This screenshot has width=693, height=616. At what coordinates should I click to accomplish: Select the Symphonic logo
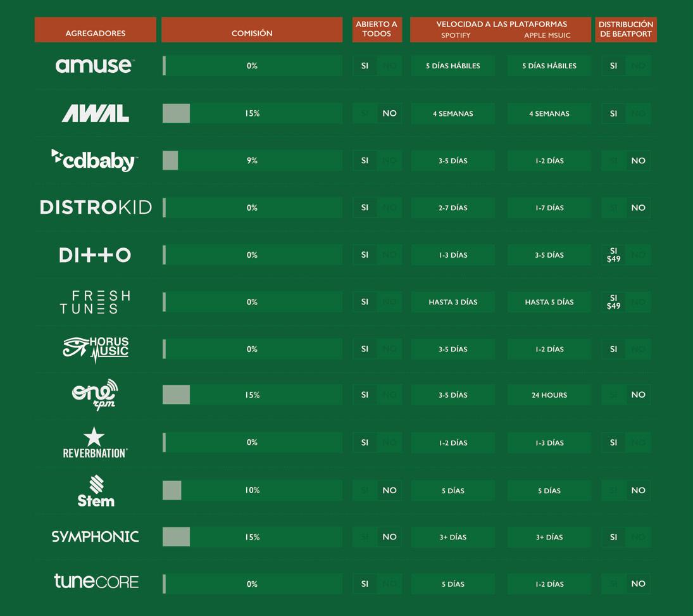pos(96,537)
